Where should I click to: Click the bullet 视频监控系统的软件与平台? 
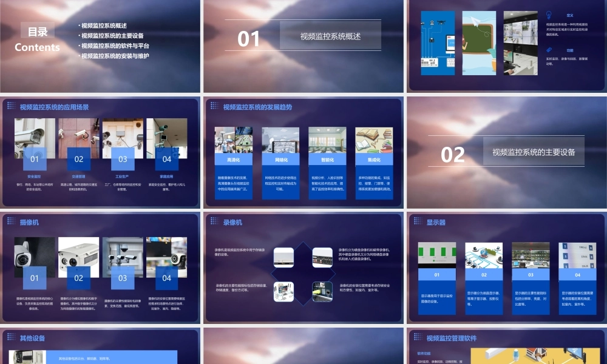(x=114, y=45)
